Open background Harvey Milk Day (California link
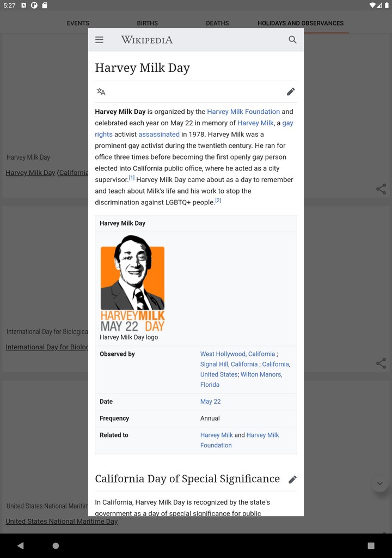 click(47, 173)
